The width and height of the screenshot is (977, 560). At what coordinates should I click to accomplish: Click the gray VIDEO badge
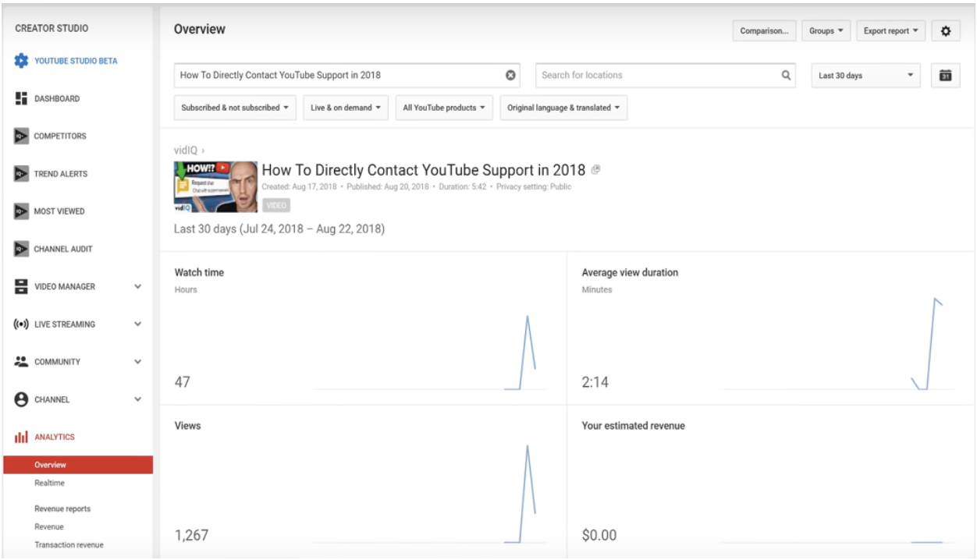click(x=276, y=206)
